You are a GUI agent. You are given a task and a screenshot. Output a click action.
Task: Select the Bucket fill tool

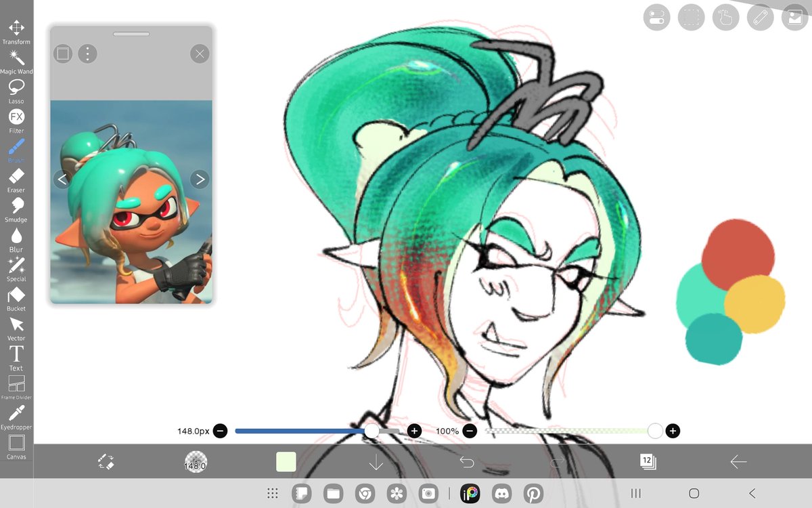pyautogui.click(x=16, y=299)
